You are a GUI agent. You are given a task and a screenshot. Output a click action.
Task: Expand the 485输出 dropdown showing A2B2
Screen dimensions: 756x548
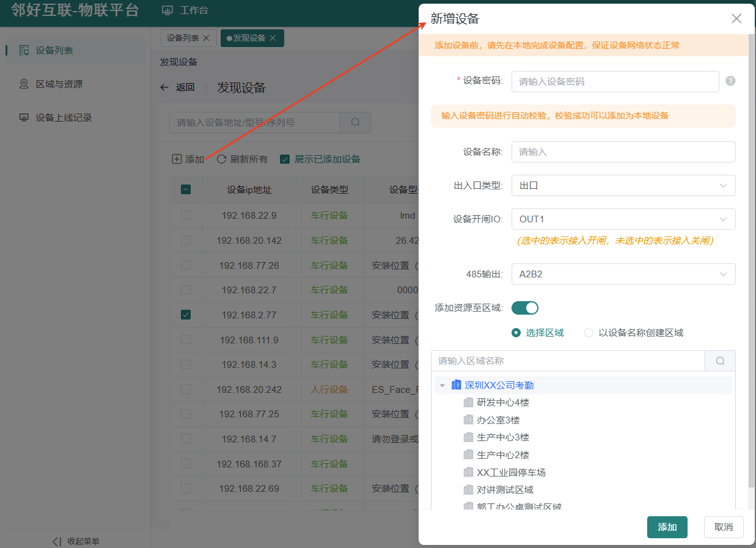click(623, 274)
